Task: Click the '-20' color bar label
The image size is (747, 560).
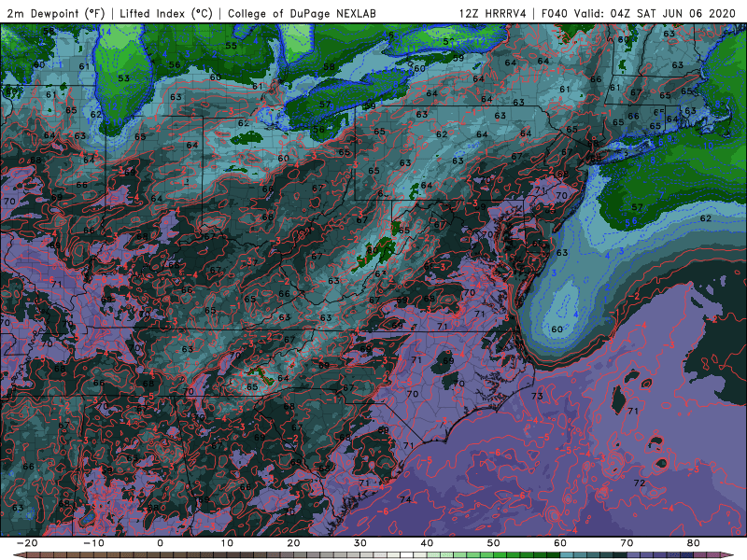Action: (x=27, y=543)
